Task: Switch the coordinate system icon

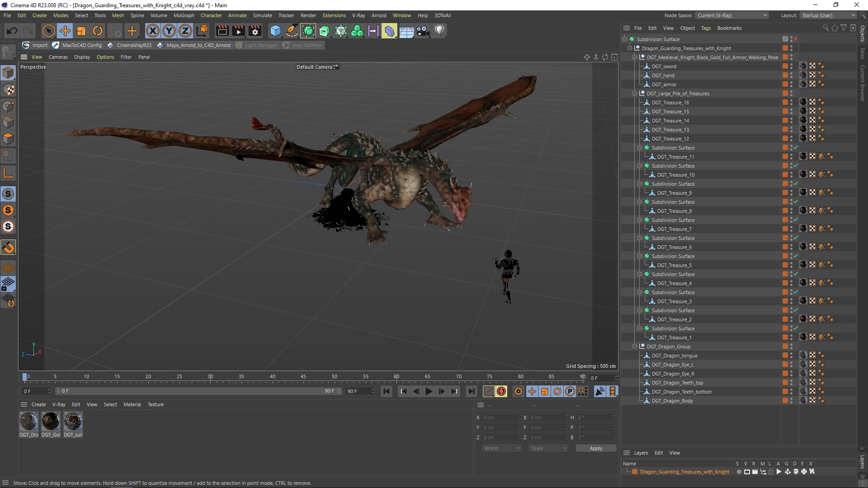Action: 202,31
